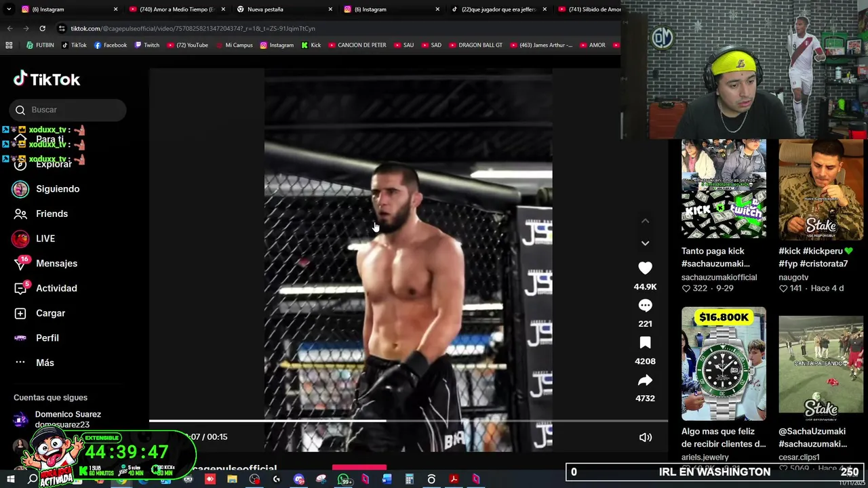The image size is (868, 488).
Task: Switch to Silbido de Amor tab
Action: 590,9
